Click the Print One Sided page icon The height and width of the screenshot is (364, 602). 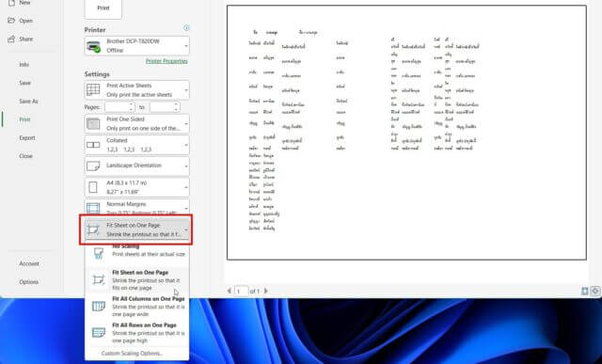(93, 123)
